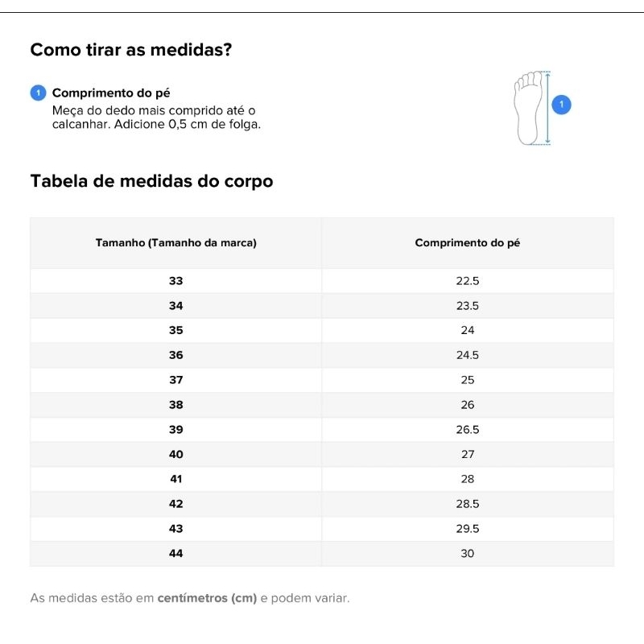Click the 'Tabela de medidas do corpo' heading

(x=151, y=181)
